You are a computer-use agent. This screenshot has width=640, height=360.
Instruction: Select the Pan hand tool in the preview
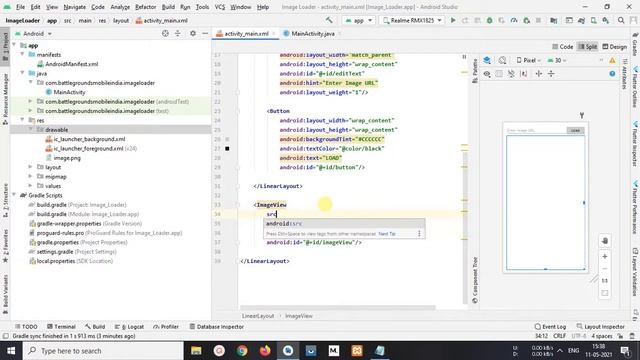[605, 241]
